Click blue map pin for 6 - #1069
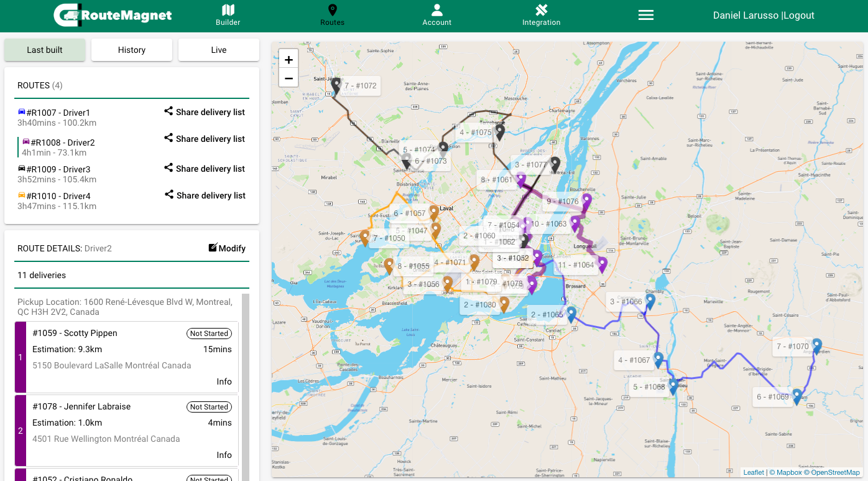This screenshot has height=481, width=868. pos(796,397)
